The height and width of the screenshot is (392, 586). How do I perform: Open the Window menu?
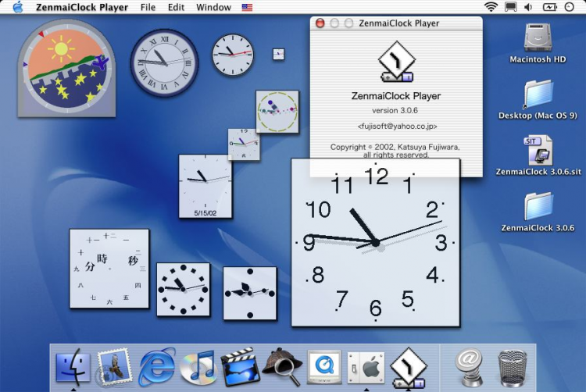tap(213, 7)
